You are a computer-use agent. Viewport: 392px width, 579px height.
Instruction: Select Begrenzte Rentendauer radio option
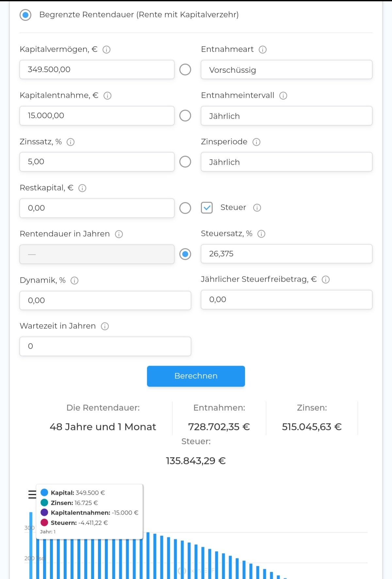[x=25, y=15]
